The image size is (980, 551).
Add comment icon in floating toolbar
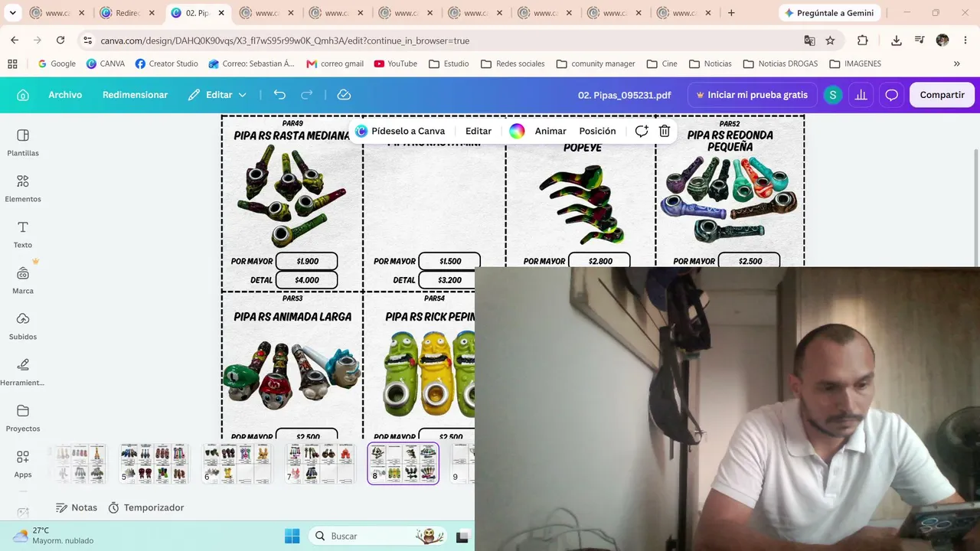click(642, 131)
